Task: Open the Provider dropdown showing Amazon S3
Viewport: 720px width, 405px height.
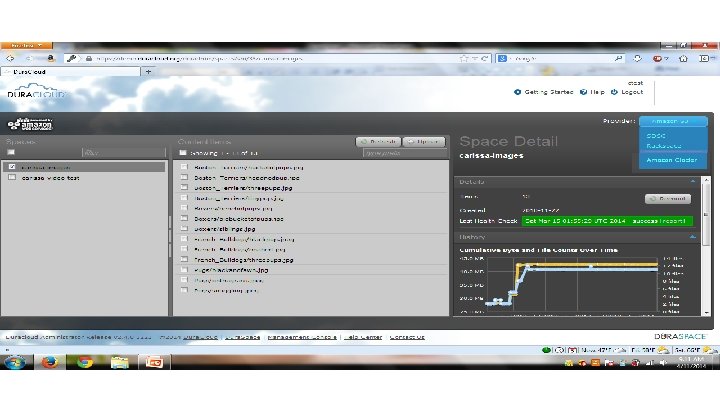Action: click(x=673, y=121)
